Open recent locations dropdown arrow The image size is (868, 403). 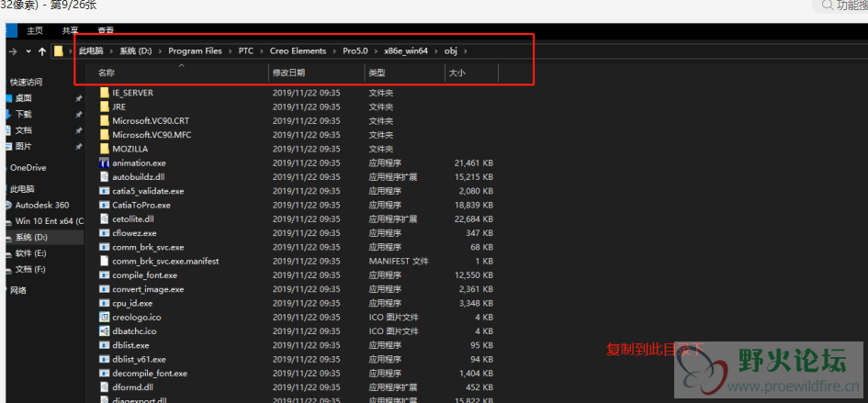(x=28, y=51)
